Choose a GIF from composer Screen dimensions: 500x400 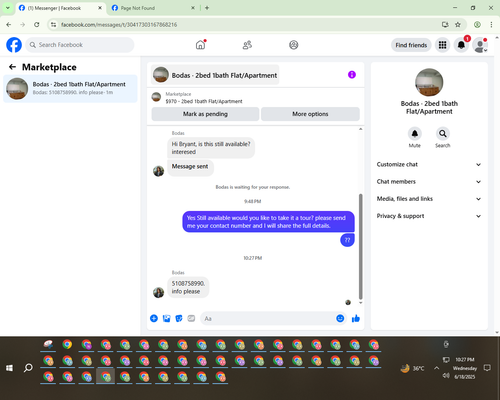coord(191,318)
